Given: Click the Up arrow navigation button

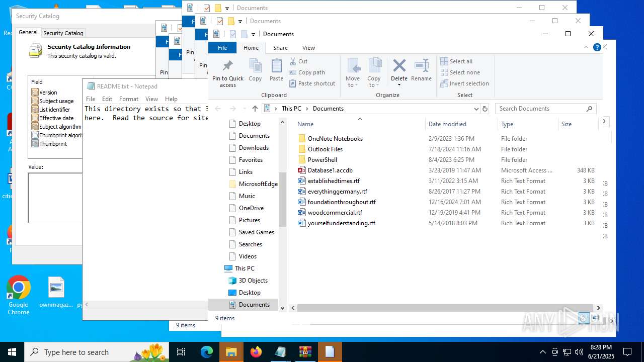Looking at the screenshot, I should pos(255,109).
